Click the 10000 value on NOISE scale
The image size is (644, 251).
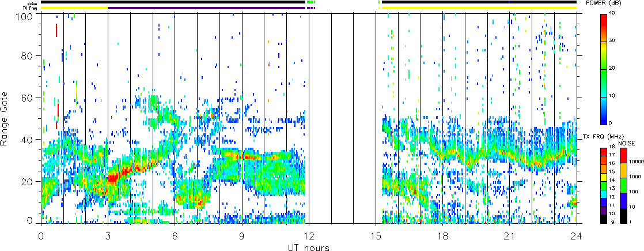[x=637, y=162]
